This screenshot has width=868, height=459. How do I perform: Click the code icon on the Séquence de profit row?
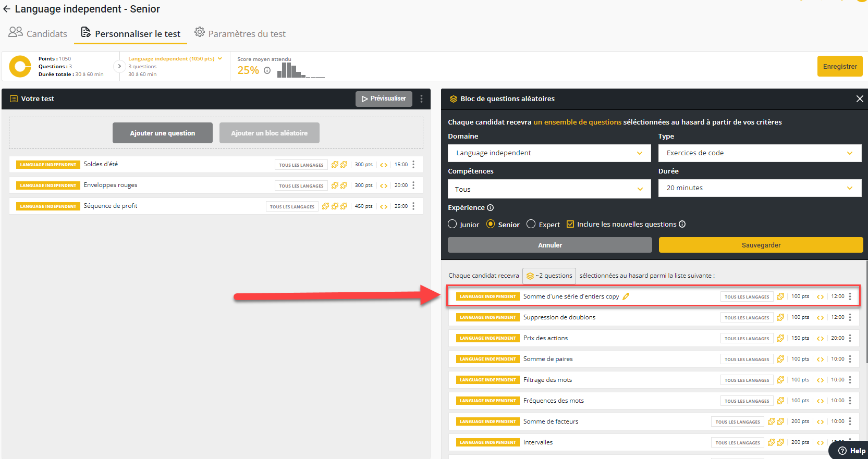pyautogui.click(x=384, y=206)
